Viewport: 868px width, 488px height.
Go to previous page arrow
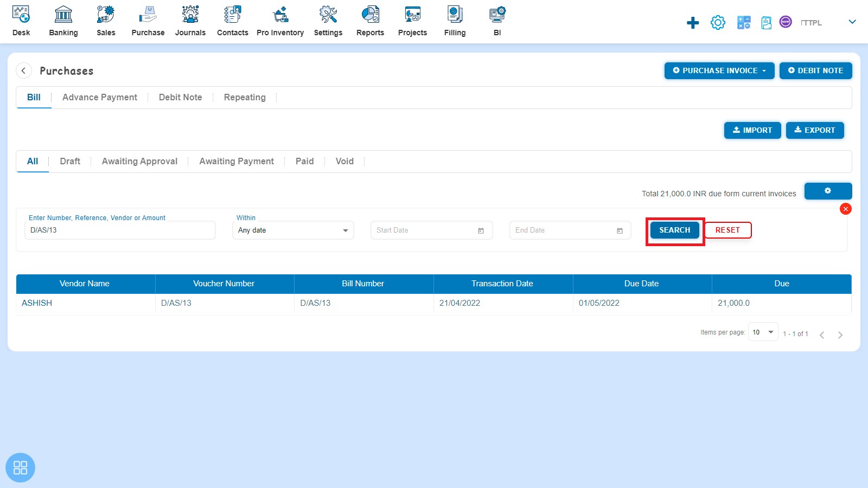[822, 335]
